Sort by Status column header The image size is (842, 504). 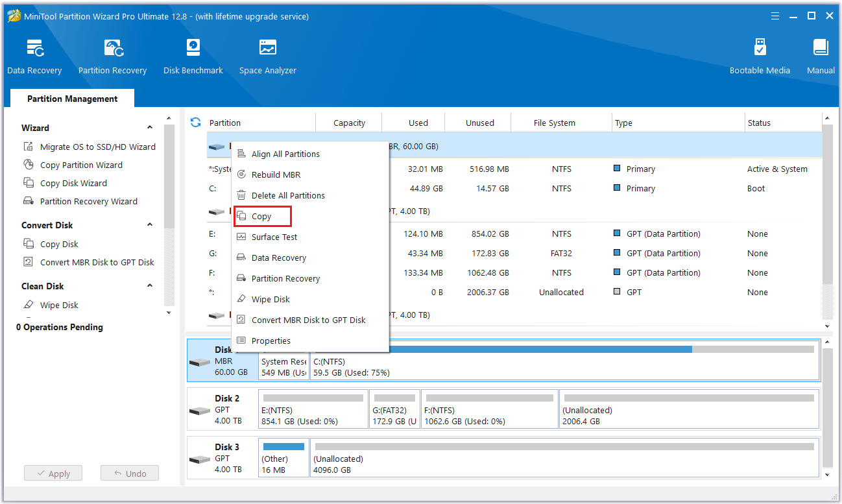pos(783,123)
